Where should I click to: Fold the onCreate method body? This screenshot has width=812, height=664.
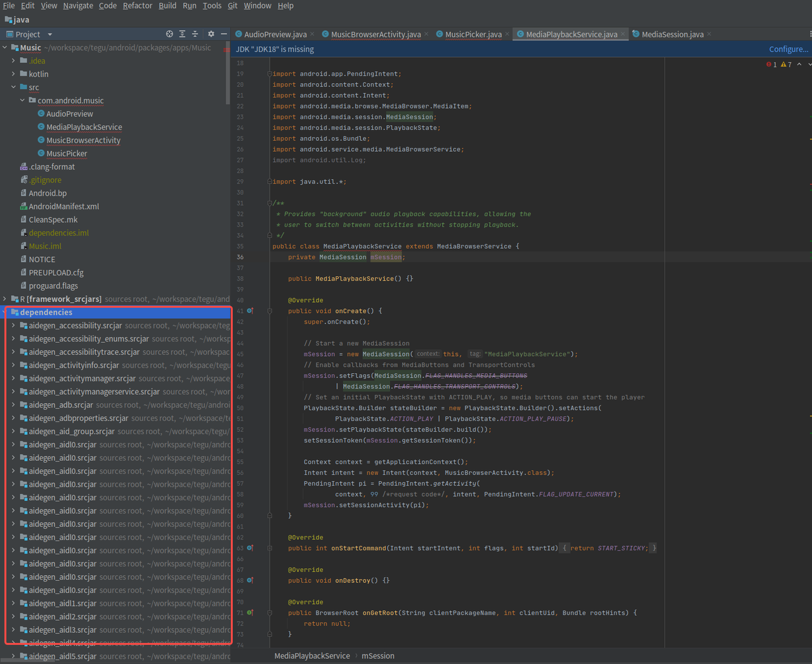tap(270, 311)
